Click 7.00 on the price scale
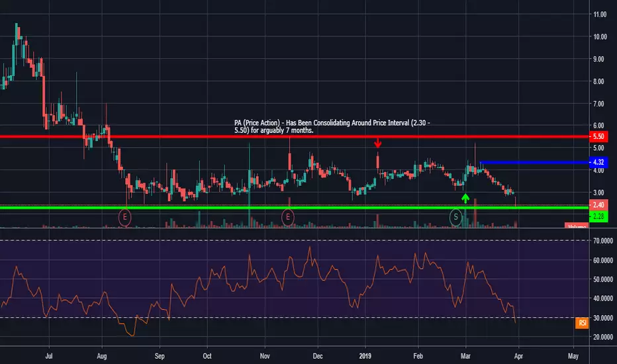 [x=599, y=104]
